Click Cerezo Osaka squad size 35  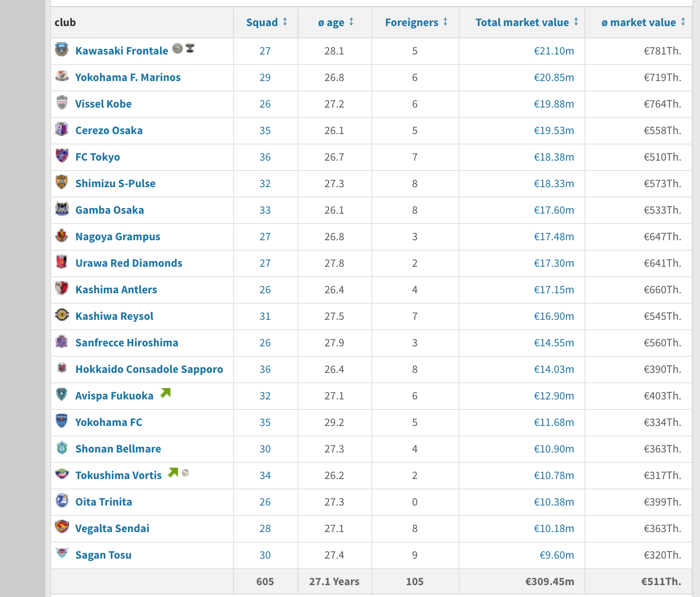coord(265,130)
